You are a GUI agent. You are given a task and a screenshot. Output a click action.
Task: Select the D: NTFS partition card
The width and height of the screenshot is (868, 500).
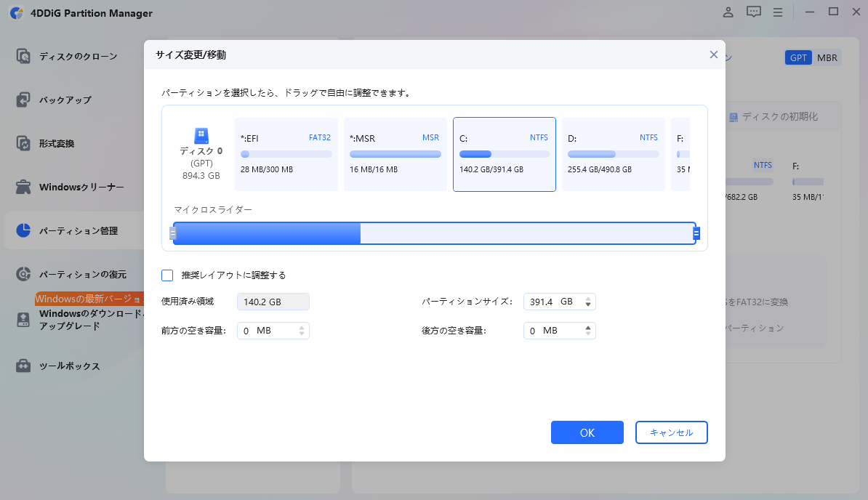pos(614,154)
